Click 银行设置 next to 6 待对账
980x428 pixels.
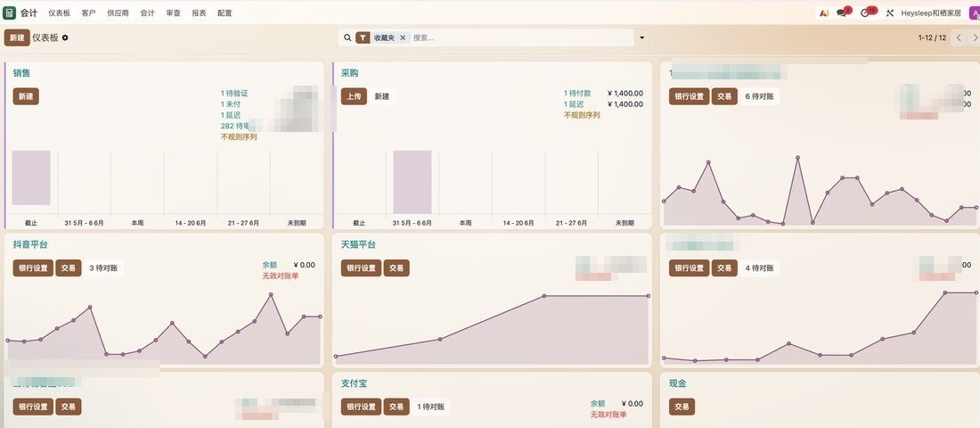coord(690,96)
